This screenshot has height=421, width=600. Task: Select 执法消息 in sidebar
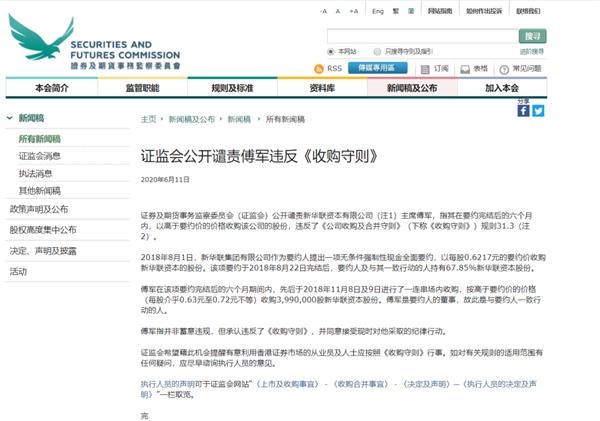tap(35, 173)
